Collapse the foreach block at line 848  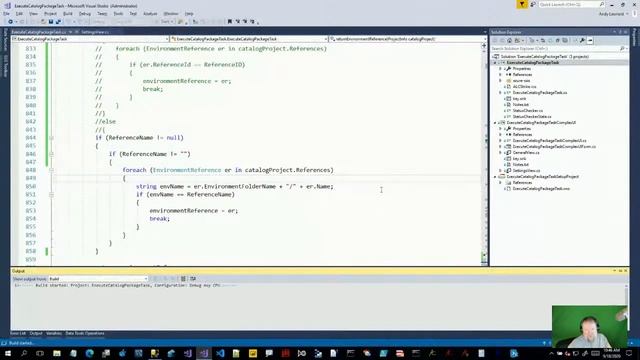(51, 170)
